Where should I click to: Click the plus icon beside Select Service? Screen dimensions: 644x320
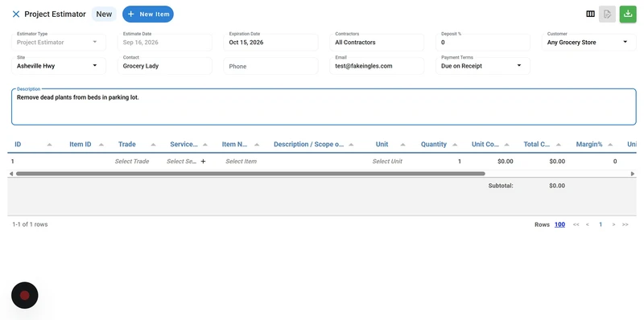tap(203, 162)
